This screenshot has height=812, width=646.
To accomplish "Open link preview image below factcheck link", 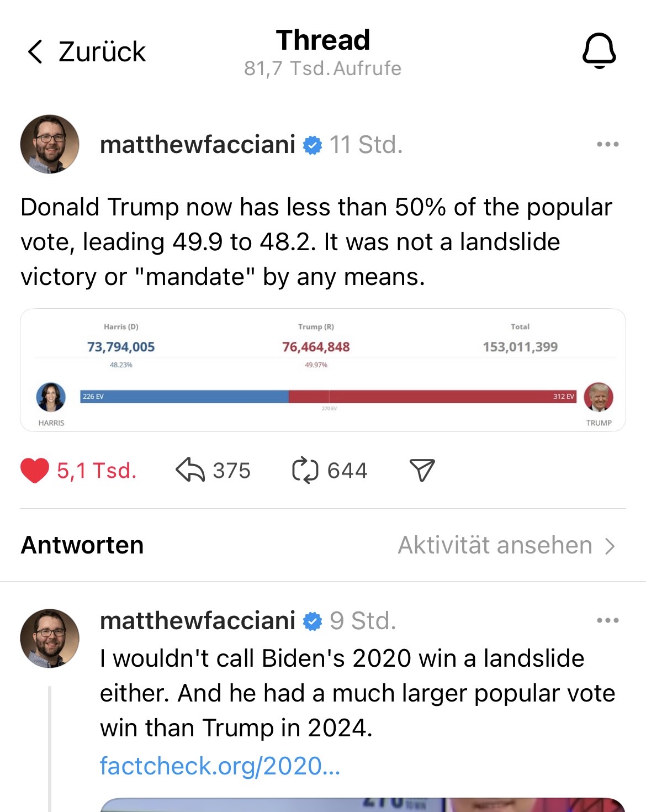I will (x=363, y=804).
